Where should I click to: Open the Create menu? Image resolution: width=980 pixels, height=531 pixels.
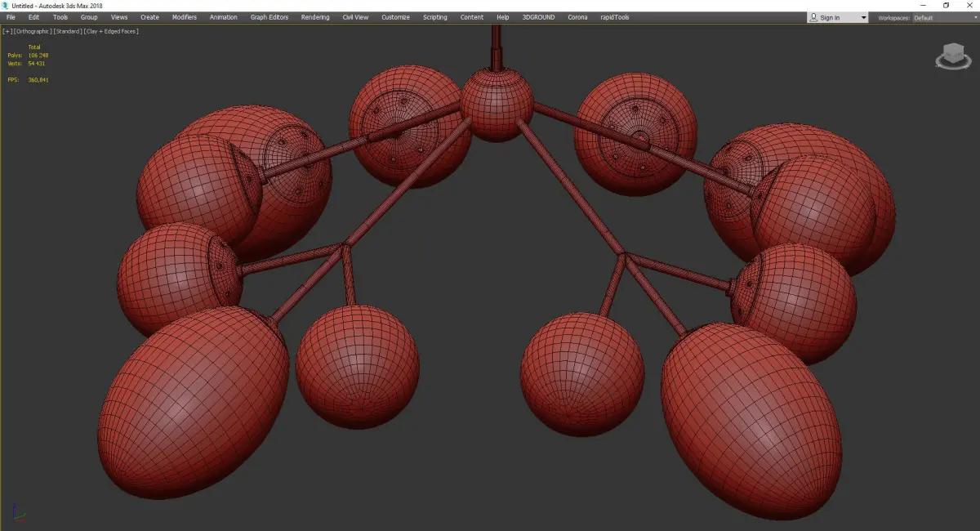point(149,17)
